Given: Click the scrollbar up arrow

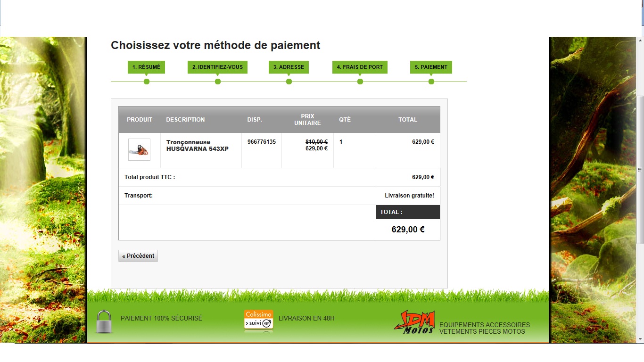Looking at the screenshot, I should pyautogui.click(x=640, y=40).
